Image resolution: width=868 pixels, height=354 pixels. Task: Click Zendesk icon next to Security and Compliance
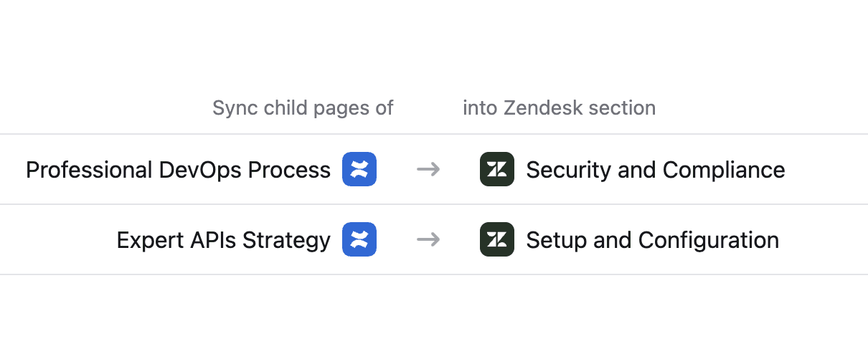click(x=497, y=170)
